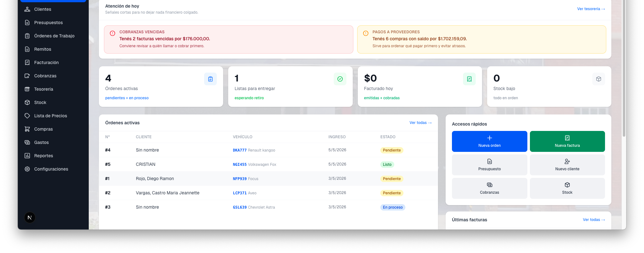The width and height of the screenshot is (644, 253).
Task: Click the cube icon in Stock quick access
Action: coord(567,185)
